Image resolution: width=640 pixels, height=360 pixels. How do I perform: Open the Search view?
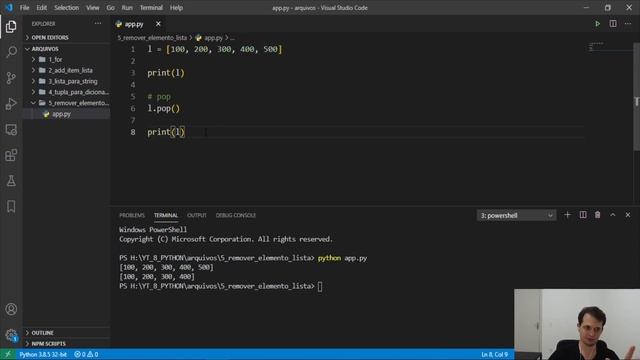coord(11,52)
